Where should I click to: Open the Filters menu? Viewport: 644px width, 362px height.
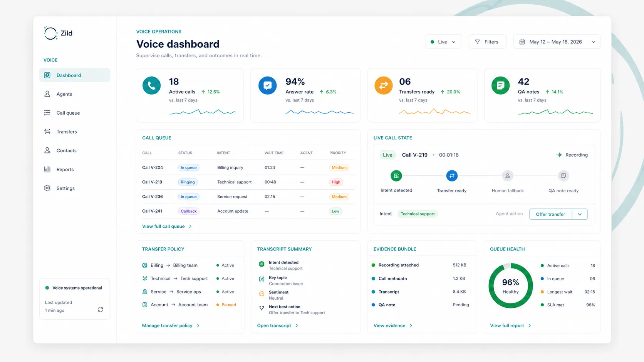tap(487, 42)
